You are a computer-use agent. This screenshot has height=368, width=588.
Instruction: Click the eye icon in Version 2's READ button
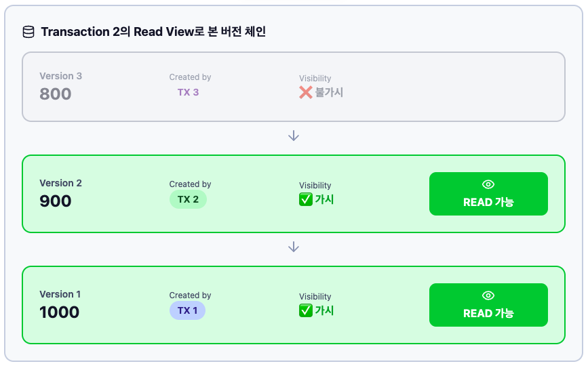[x=488, y=184]
